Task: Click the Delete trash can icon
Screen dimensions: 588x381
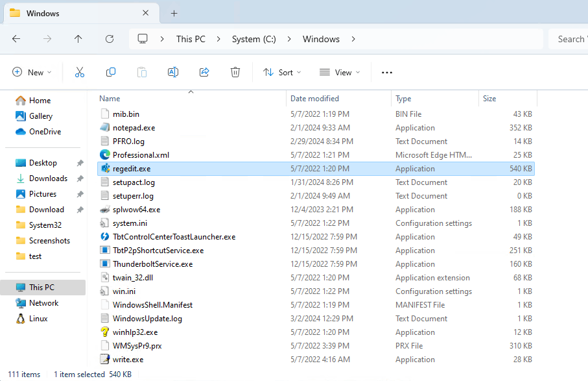Action: pos(235,72)
